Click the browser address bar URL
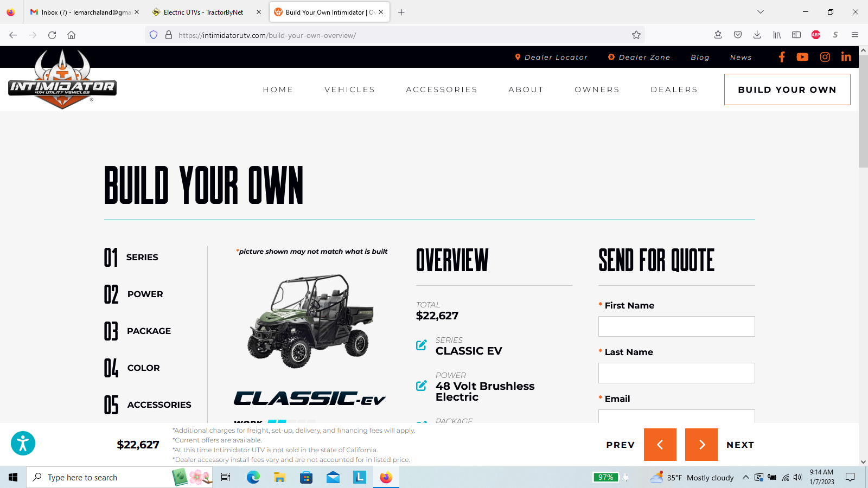 [267, 35]
